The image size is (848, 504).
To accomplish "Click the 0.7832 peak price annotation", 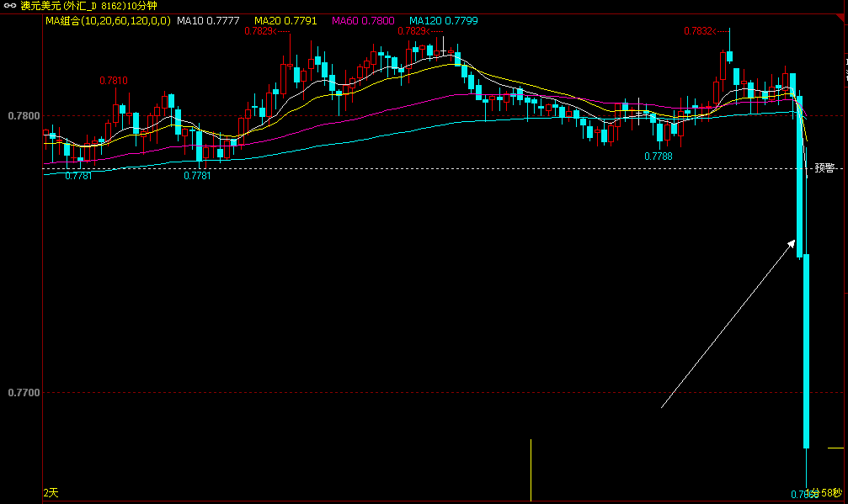I will pos(697,31).
